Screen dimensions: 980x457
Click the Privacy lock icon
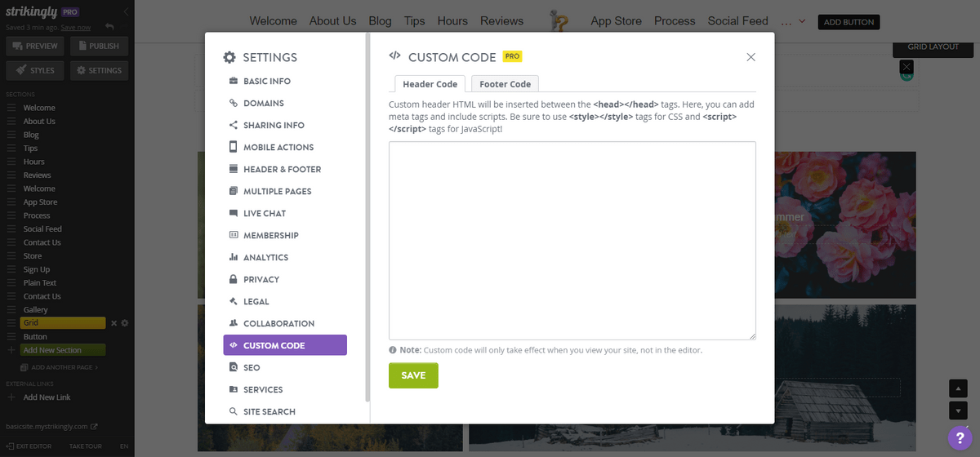pos(234,279)
